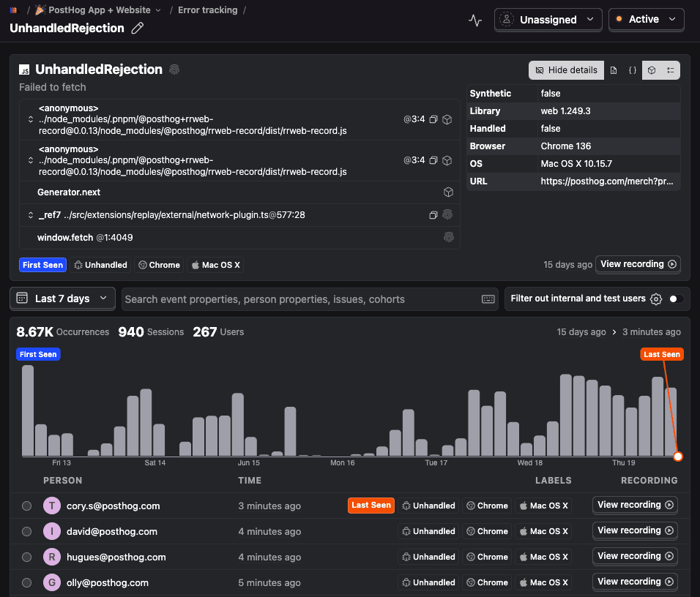
Task: Click the RECORDING column header
Action: [649, 481]
